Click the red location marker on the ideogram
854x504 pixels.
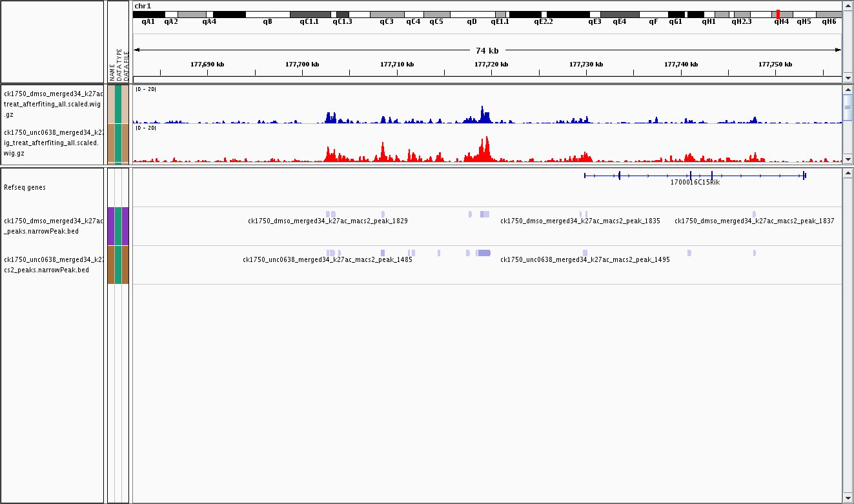778,14
